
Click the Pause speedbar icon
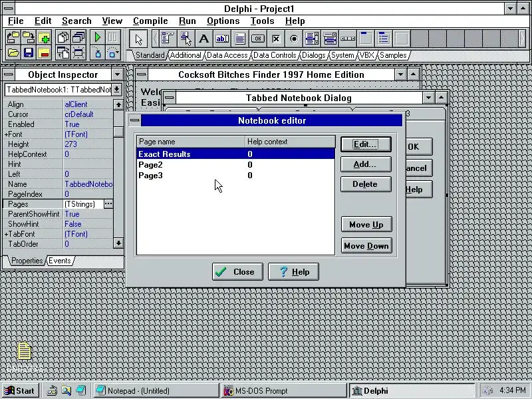point(113,37)
